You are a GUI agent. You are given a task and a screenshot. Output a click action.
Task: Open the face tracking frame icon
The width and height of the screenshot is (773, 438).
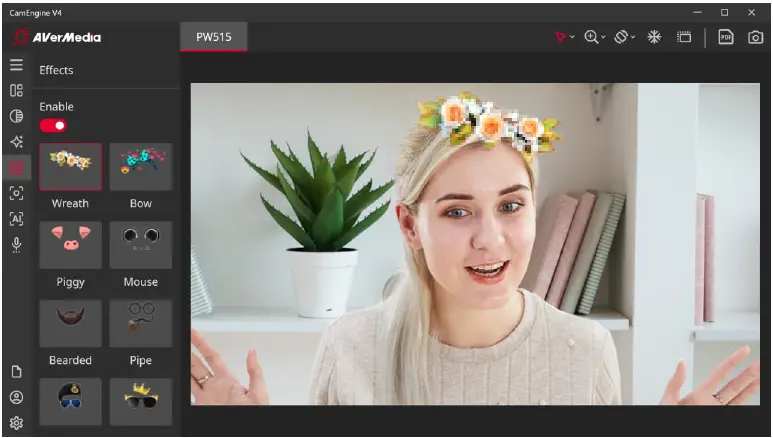click(16, 193)
